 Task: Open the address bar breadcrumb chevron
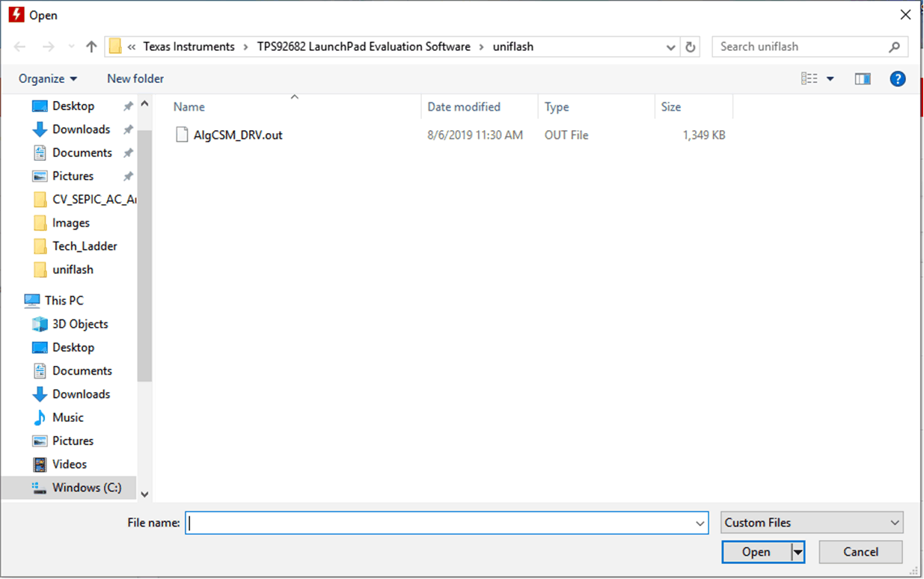[x=671, y=46]
